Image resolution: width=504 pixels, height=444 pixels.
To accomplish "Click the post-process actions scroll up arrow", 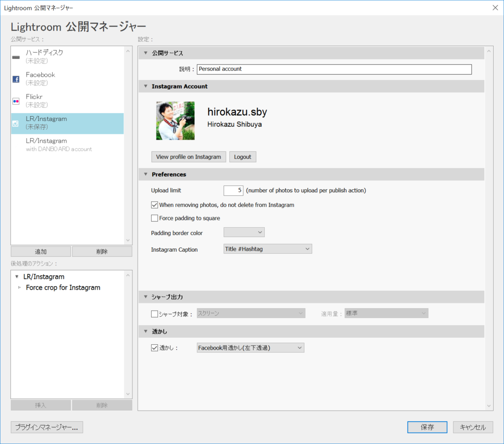I will point(128,275).
